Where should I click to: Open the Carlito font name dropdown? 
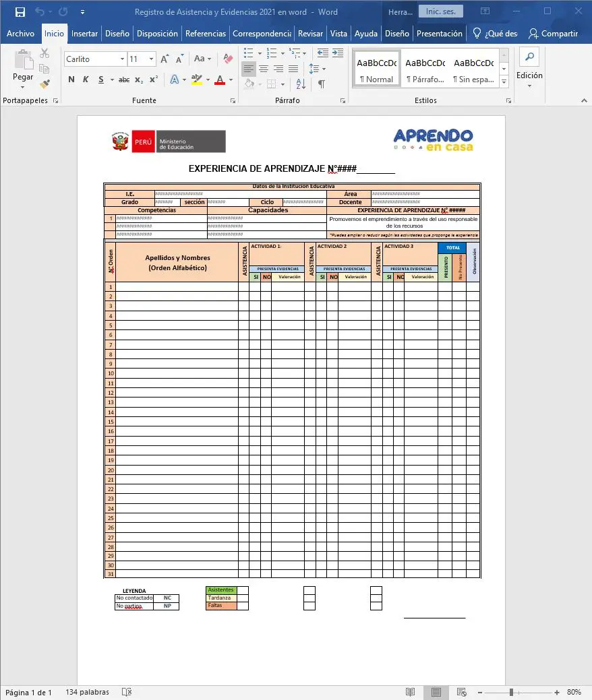(x=122, y=59)
